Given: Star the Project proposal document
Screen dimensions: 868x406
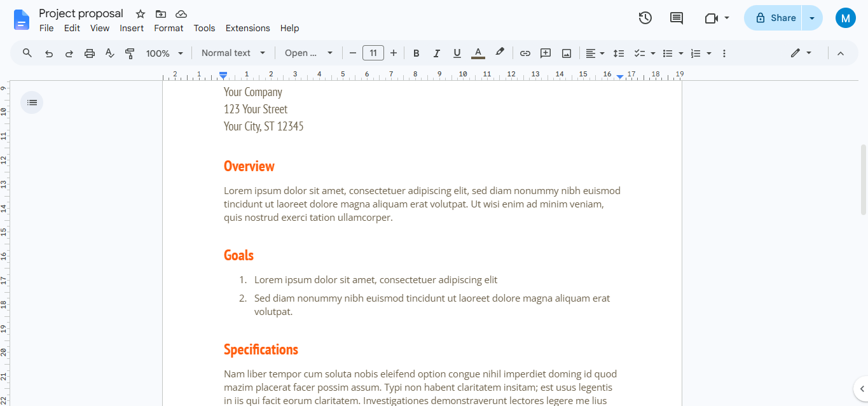Looking at the screenshot, I should tap(141, 14).
